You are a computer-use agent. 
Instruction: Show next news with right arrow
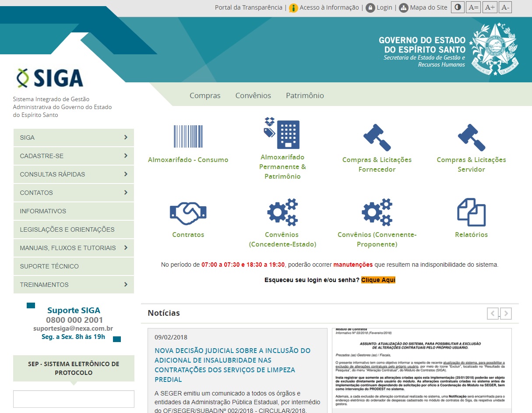pyautogui.click(x=506, y=313)
